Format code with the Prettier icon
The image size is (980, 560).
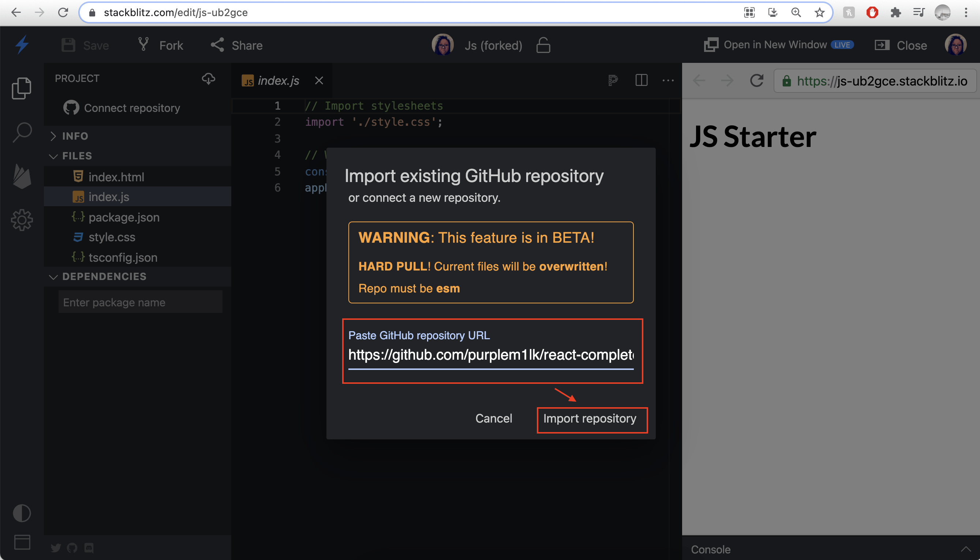613,80
